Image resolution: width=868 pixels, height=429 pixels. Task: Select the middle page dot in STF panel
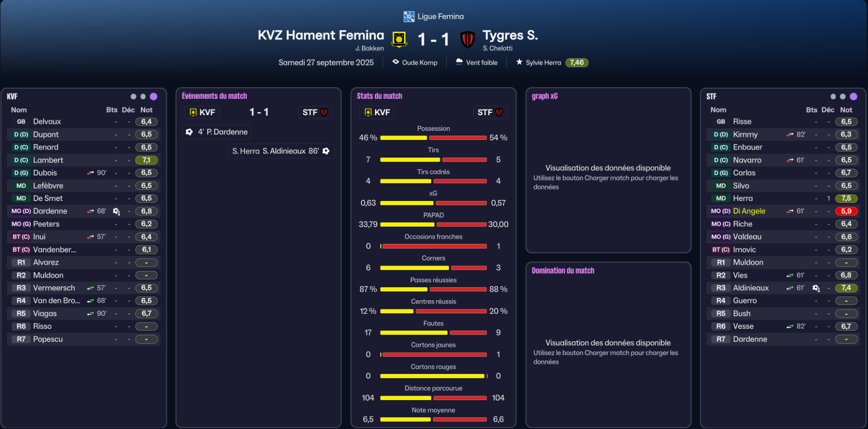[x=842, y=96]
